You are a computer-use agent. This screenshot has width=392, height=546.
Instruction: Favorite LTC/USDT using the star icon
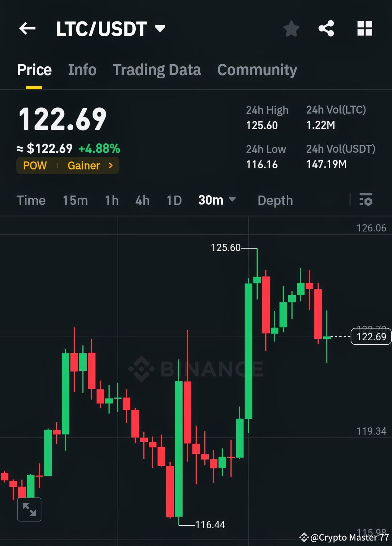pyautogui.click(x=291, y=29)
